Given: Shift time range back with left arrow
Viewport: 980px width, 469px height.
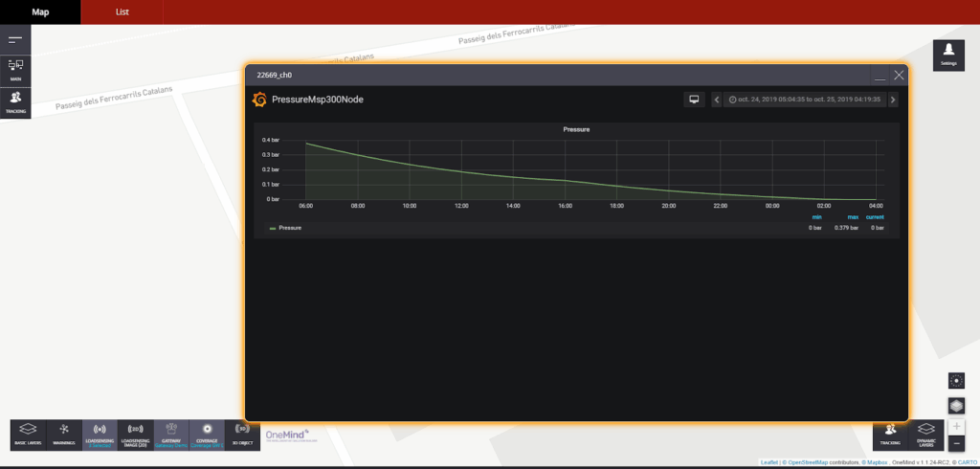Looking at the screenshot, I should pyautogui.click(x=717, y=100).
